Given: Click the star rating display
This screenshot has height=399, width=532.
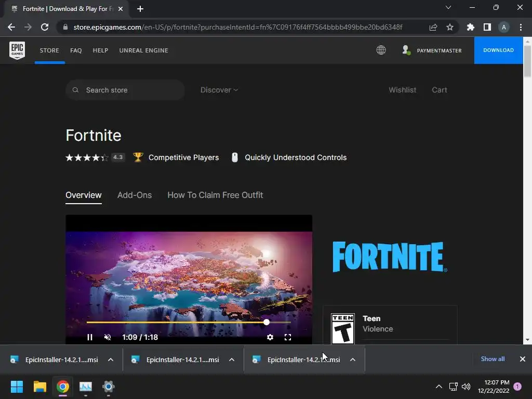Looking at the screenshot, I should pyautogui.click(x=87, y=157).
